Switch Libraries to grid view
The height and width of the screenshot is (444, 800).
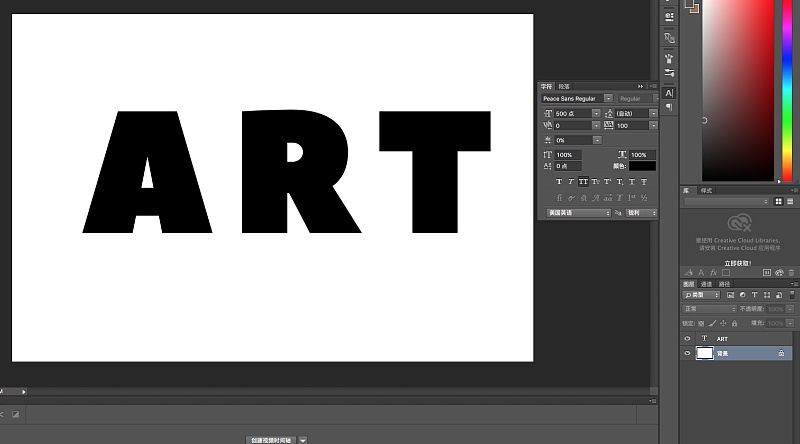point(779,202)
